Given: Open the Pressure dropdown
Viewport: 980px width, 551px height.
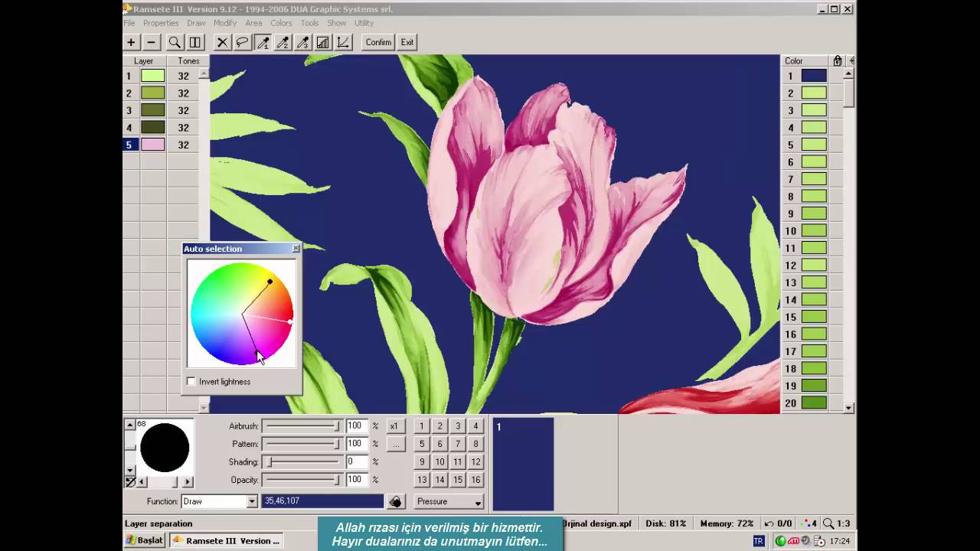Looking at the screenshot, I should click(x=449, y=501).
